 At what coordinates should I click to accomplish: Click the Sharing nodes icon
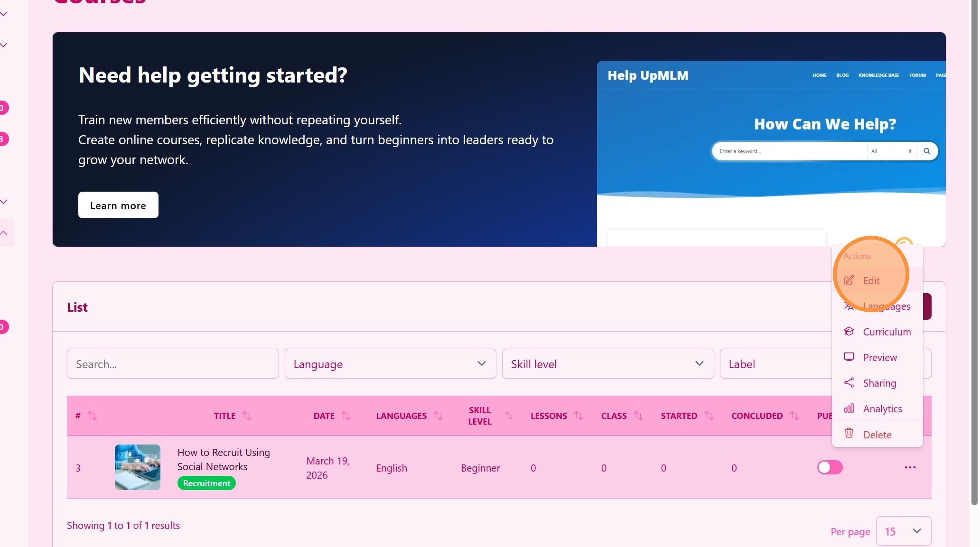pyautogui.click(x=849, y=383)
